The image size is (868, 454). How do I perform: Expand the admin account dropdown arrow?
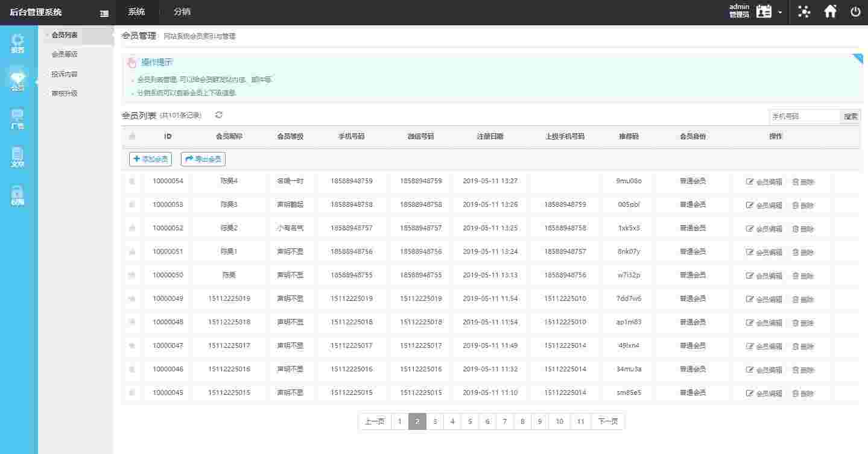(780, 13)
